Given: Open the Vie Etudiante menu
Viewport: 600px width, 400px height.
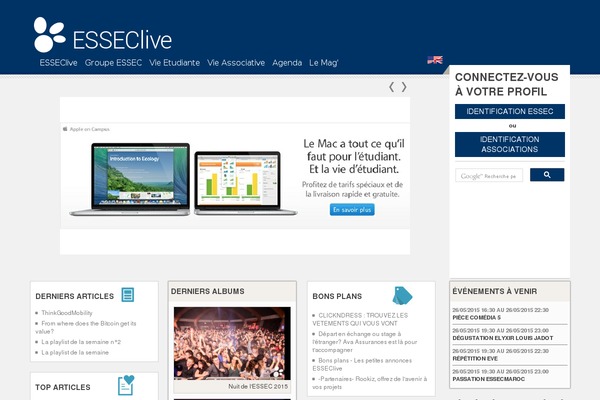Looking at the screenshot, I should (174, 63).
